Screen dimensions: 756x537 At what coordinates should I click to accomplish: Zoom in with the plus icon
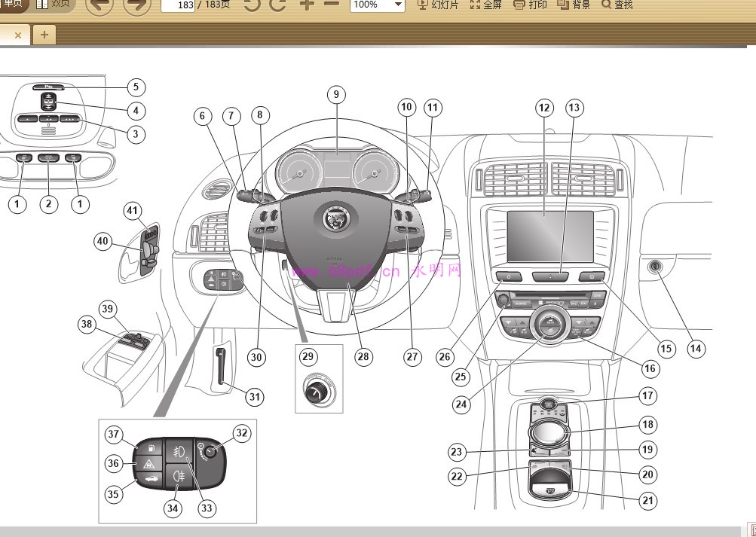(306, 5)
